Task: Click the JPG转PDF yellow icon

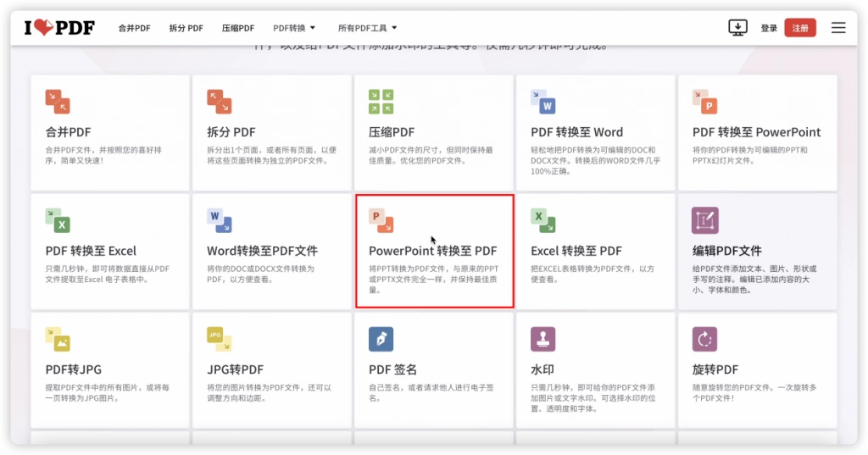Action: [x=220, y=339]
